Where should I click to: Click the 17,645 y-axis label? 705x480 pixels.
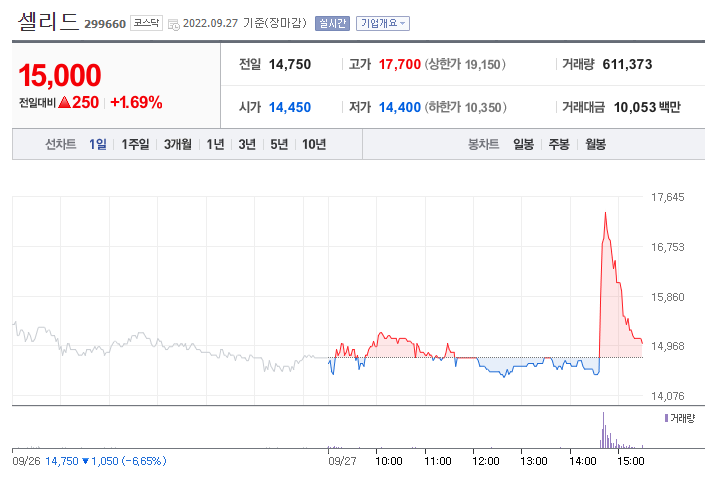(x=668, y=197)
